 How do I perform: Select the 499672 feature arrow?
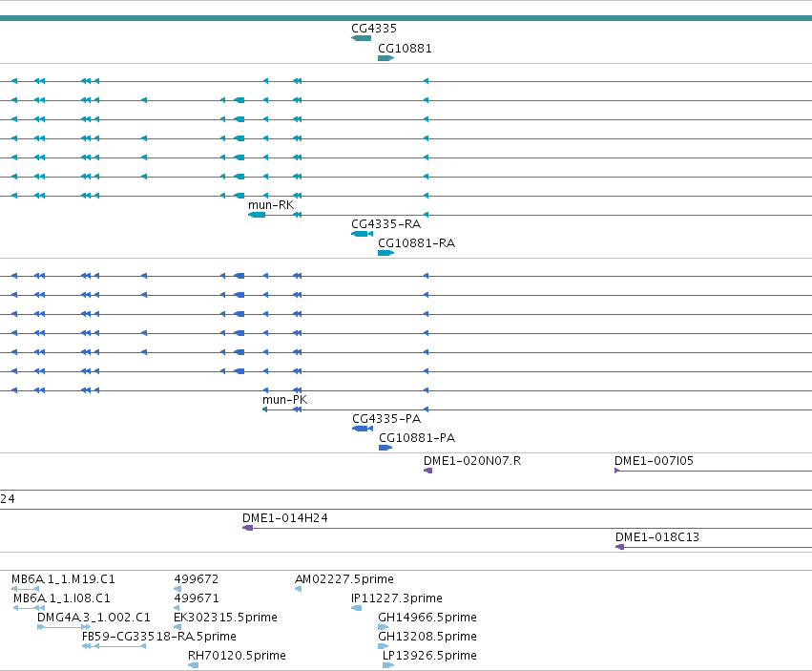click(x=177, y=589)
